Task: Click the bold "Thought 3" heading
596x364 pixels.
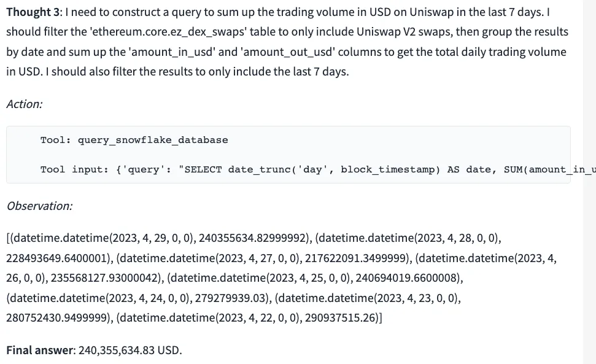Action: [x=33, y=12]
